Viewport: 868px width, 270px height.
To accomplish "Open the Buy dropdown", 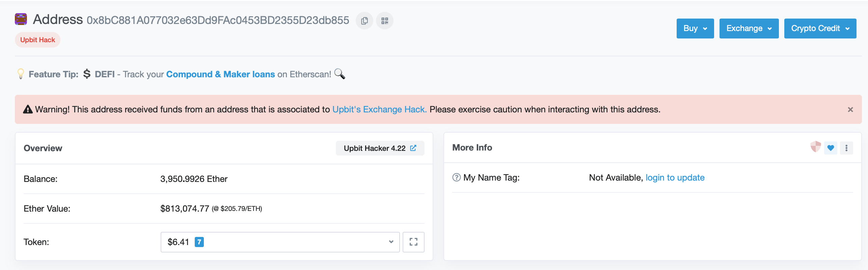I will point(695,28).
